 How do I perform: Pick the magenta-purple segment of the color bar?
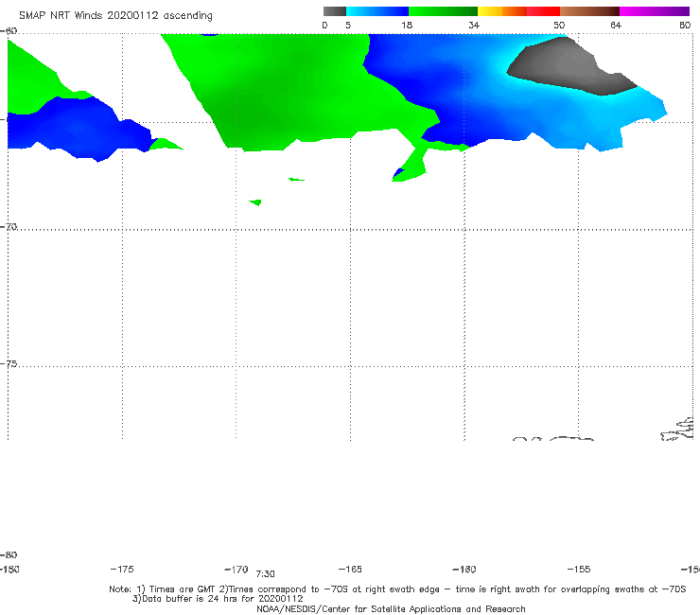tap(655, 11)
